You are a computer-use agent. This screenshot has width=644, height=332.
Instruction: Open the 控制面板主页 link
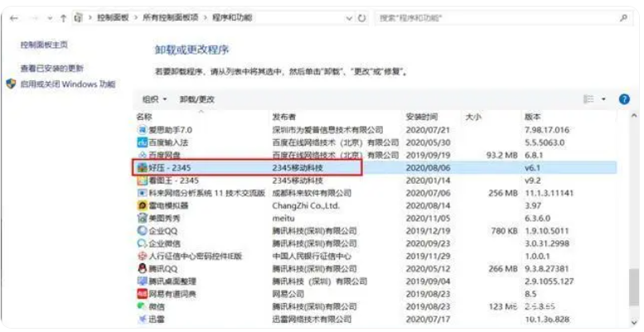(x=44, y=45)
